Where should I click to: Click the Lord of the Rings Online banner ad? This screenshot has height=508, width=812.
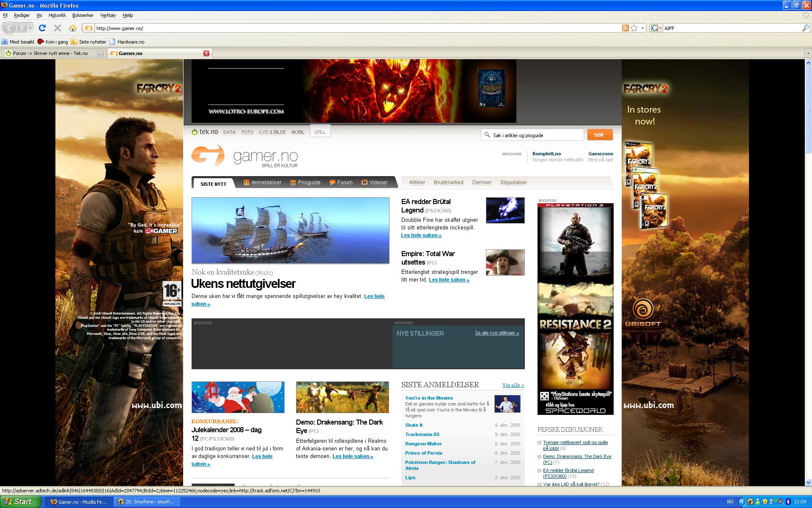[x=354, y=91]
